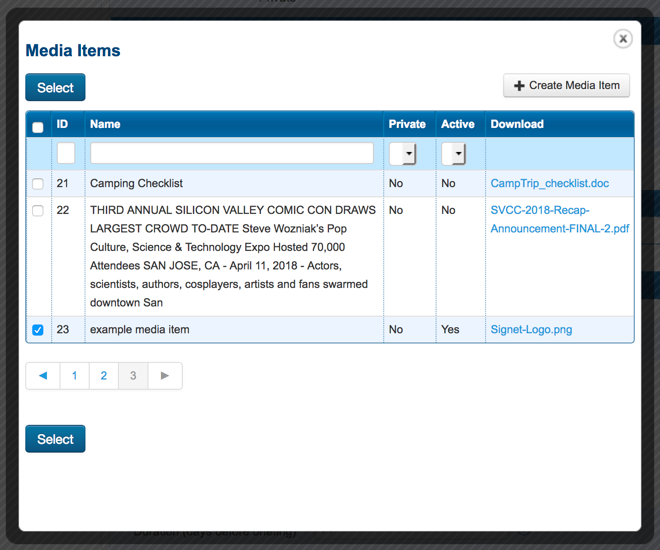This screenshot has width=660, height=550.
Task: Uncheck the example media item checkbox
Action: (38, 330)
